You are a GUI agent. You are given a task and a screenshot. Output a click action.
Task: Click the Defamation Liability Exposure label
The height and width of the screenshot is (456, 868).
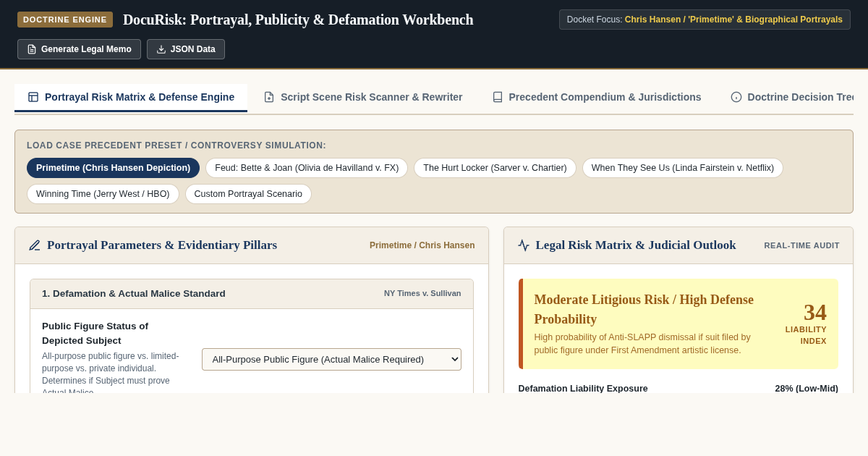tap(583, 389)
